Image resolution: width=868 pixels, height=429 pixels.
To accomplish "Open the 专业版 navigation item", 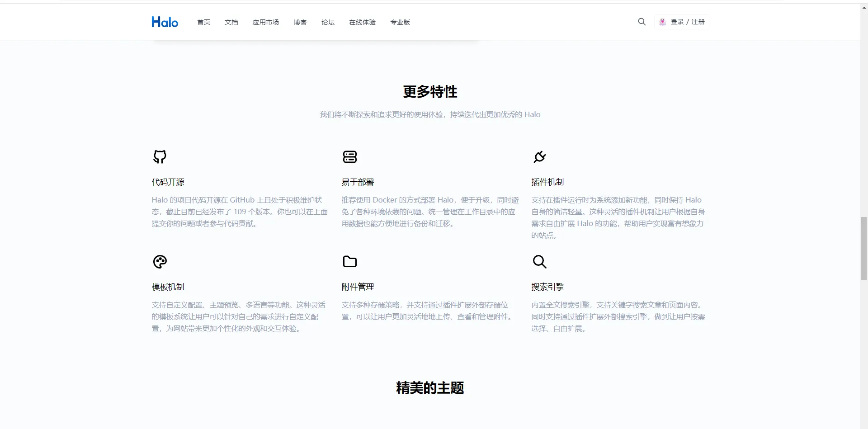I will point(400,22).
